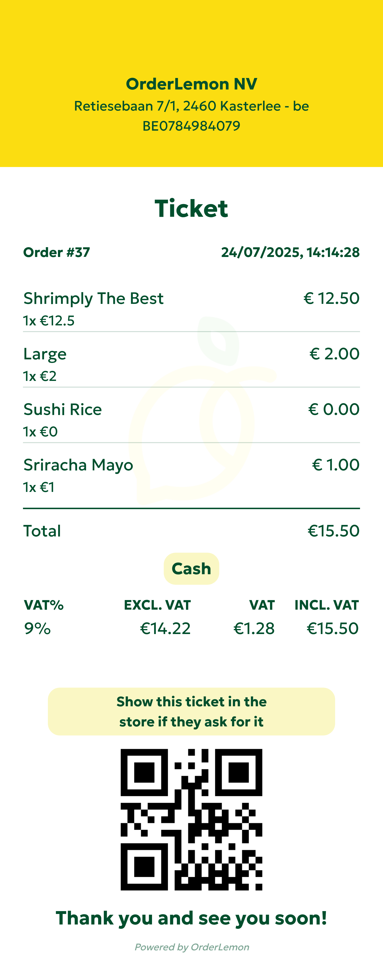Click the 9% VAT rate value
This screenshot has height=980, width=383.
point(37,629)
